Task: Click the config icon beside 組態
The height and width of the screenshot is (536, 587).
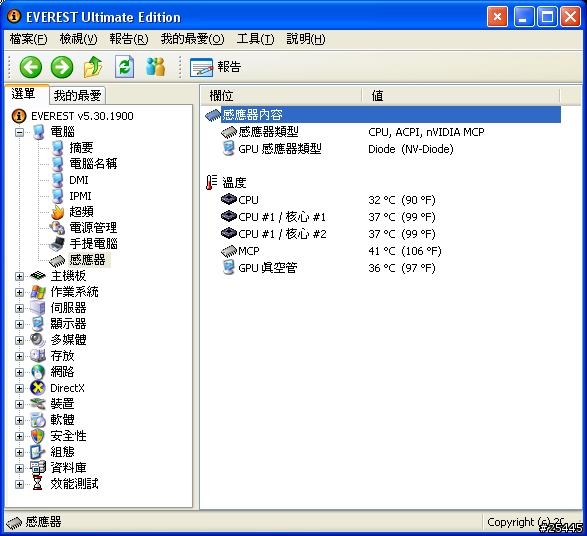Action: (x=37, y=452)
